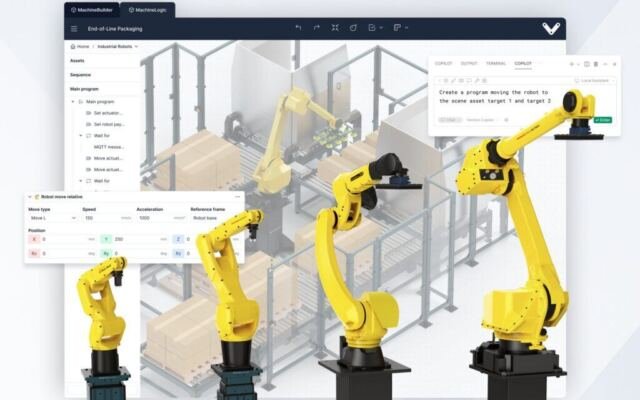
Task: Switch to the MachineLogic tab
Action: (147, 10)
